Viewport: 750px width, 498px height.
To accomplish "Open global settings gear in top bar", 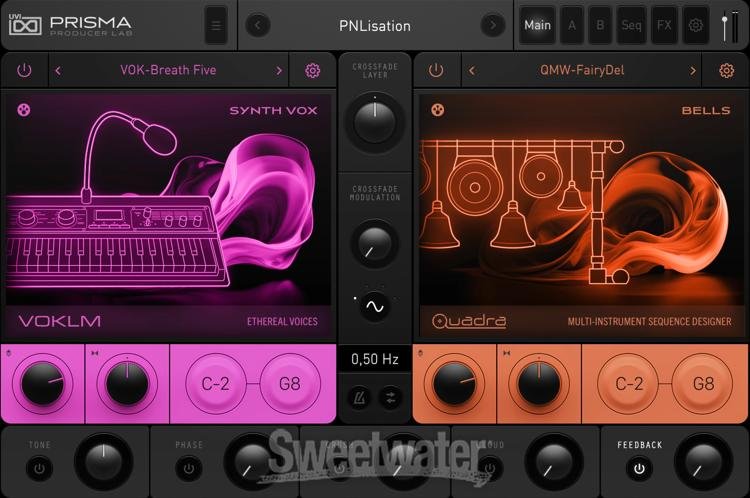I will click(695, 25).
